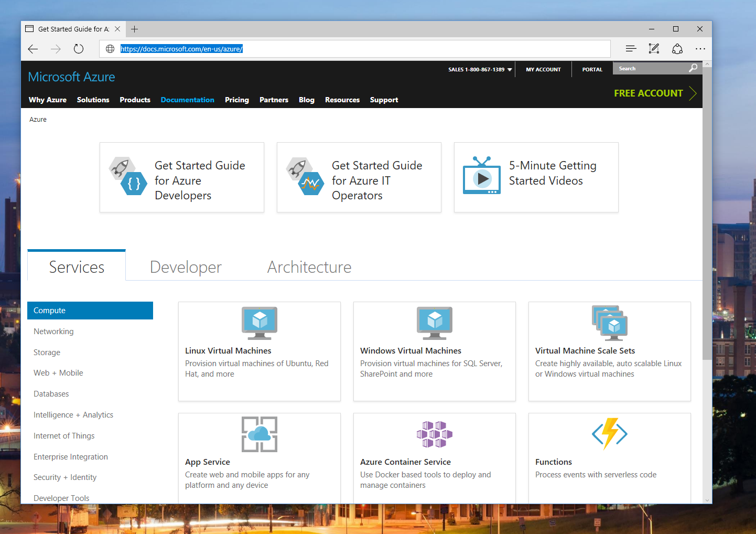
Task: Select Web + Mobile category
Action: point(58,373)
